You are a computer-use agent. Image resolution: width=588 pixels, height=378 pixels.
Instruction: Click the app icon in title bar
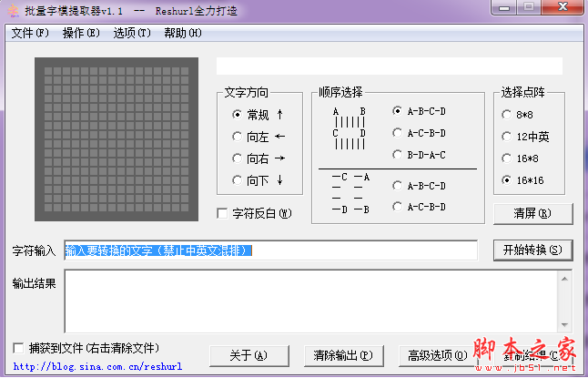(13, 11)
